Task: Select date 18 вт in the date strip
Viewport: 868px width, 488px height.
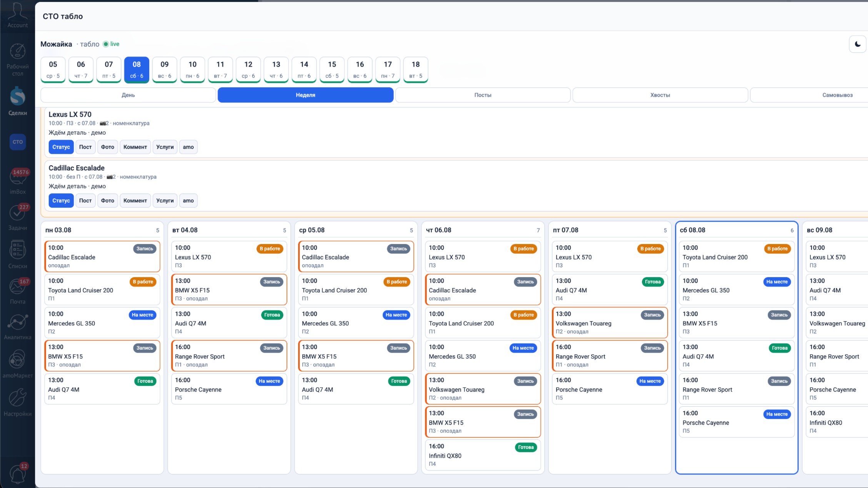Action: coord(416,70)
